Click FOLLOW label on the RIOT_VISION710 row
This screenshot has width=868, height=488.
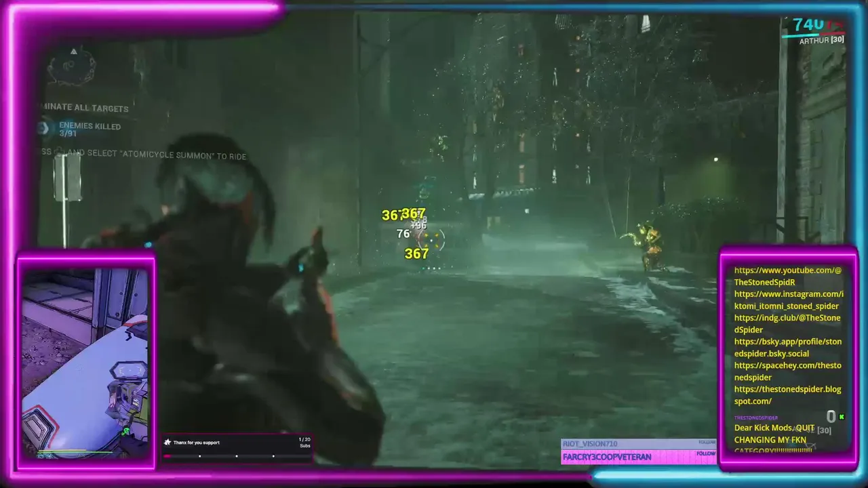point(707,442)
